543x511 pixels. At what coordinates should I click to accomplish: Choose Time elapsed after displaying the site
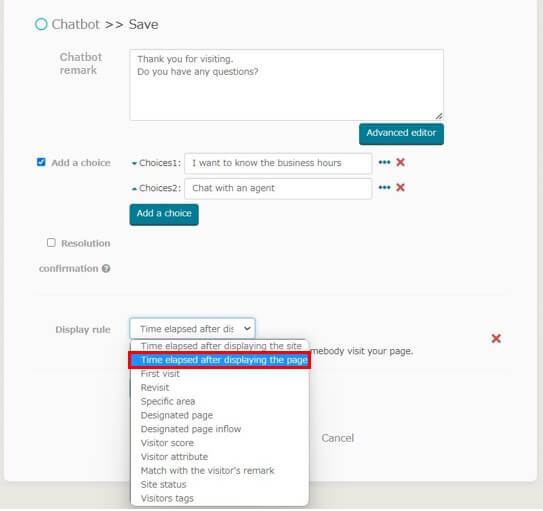coord(220,346)
